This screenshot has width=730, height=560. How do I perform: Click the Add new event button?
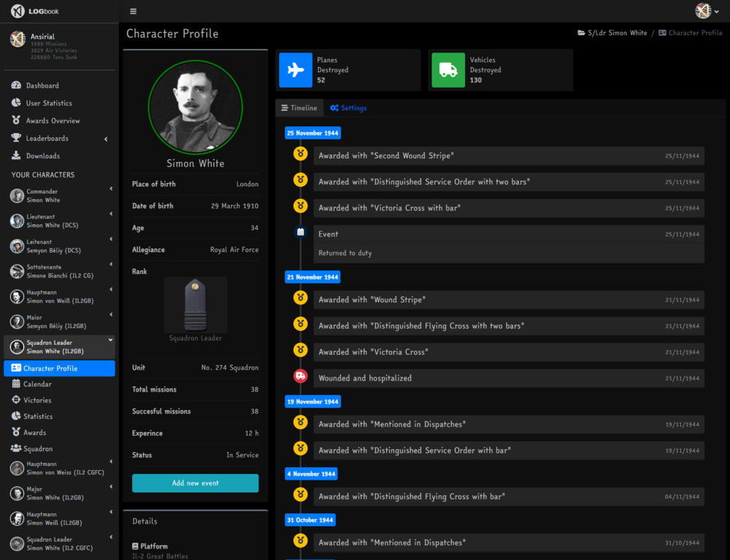click(x=196, y=483)
